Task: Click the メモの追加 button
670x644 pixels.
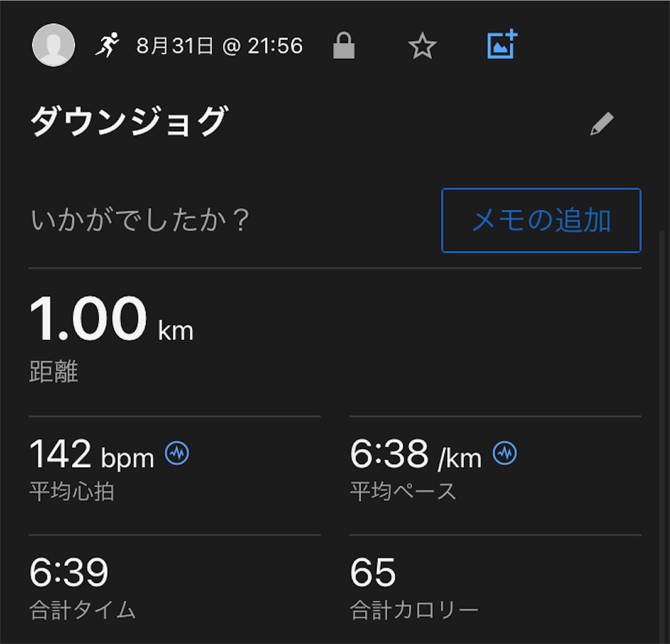Action: pos(541,221)
